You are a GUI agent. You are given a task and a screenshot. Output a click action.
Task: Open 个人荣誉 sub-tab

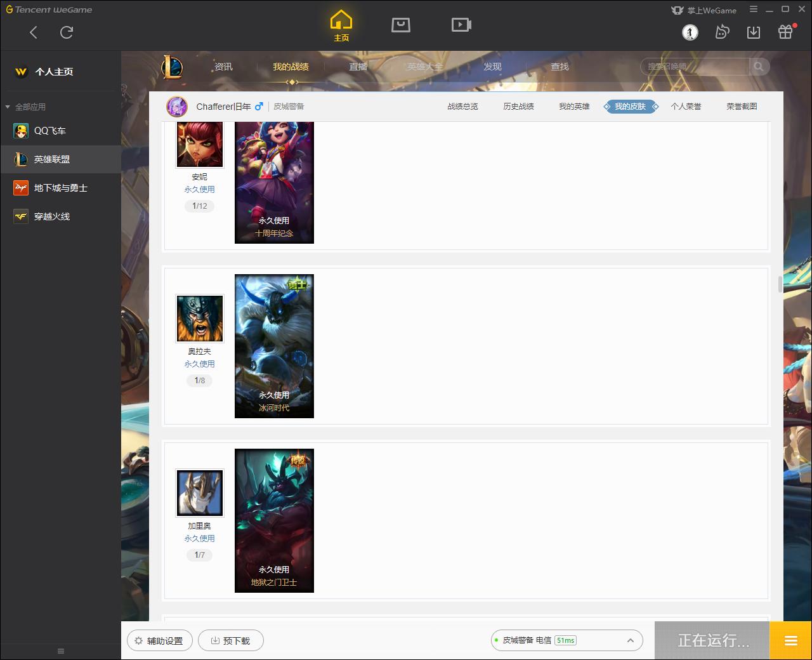click(686, 107)
